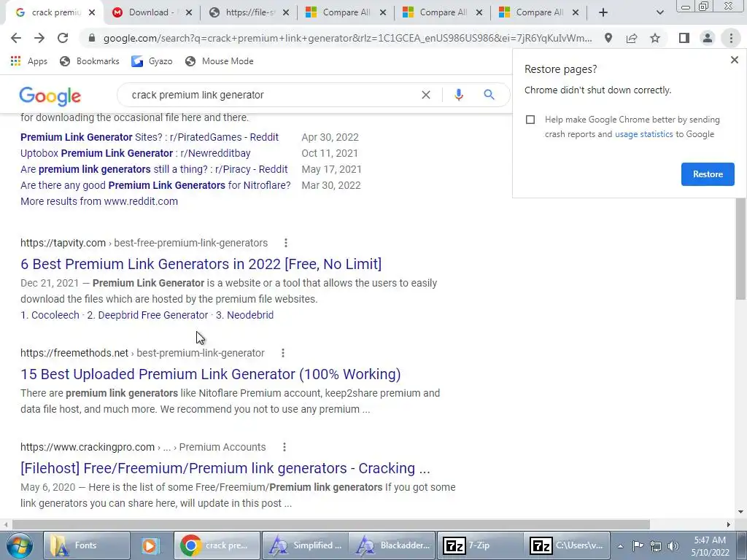
Task: Click the Restore button
Action: pyautogui.click(x=708, y=174)
